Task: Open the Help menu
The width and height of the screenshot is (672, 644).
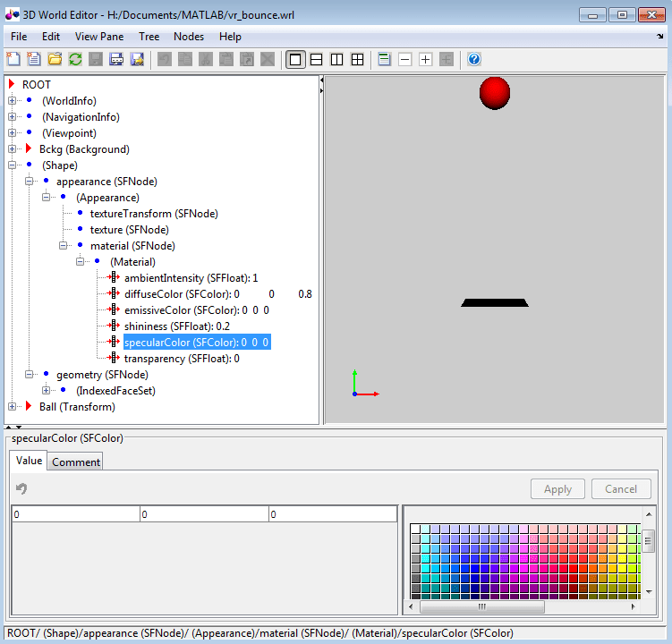Action: (x=230, y=37)
